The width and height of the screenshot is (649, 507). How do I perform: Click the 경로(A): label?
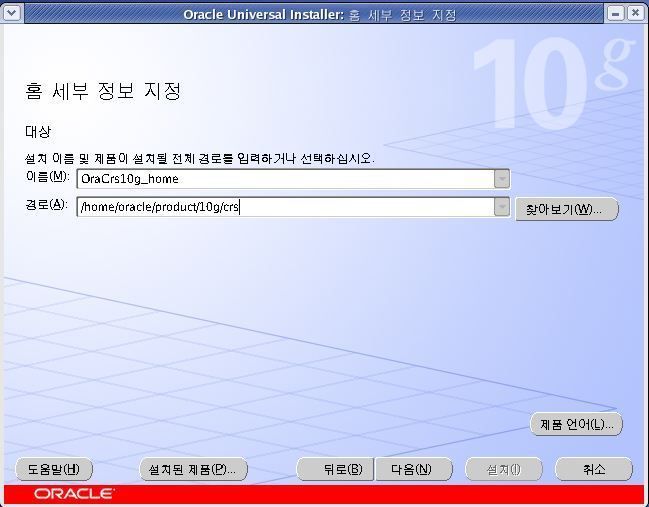(46, 204)
